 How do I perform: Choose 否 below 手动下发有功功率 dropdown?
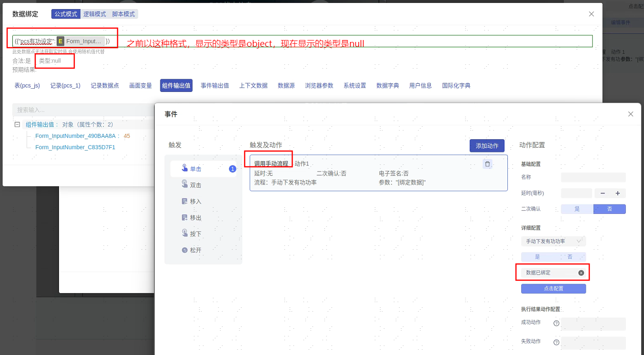570,256
